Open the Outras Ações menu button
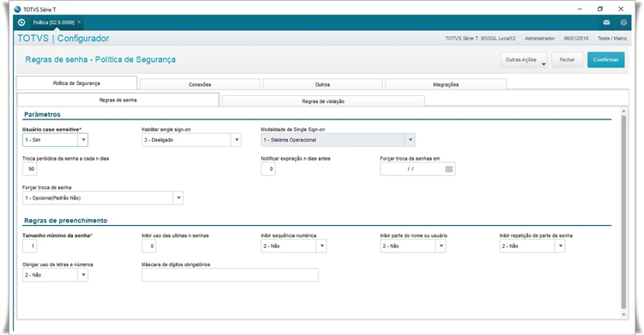This screenshot has height=335, width=644. [x=524, y=59]
